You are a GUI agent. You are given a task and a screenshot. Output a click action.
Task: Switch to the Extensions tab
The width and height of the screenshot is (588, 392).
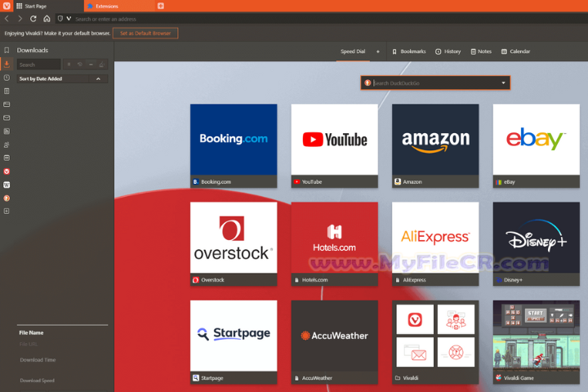click(119, 6)
